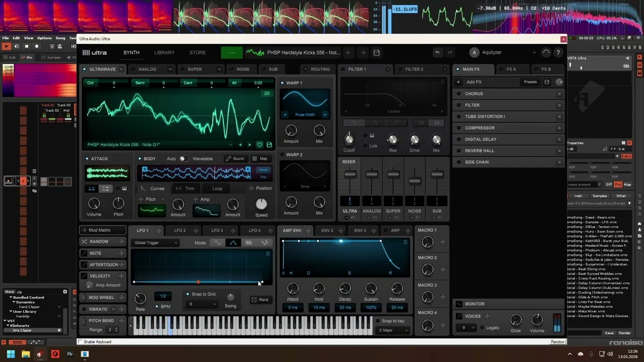
Task: Adjust the Noise mixer fader
Action: pos(415,181)
